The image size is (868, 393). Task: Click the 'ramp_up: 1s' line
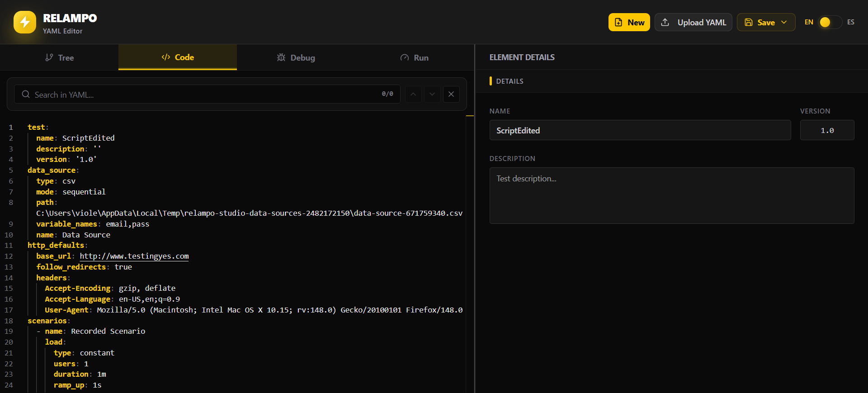[x=77, y=385]
